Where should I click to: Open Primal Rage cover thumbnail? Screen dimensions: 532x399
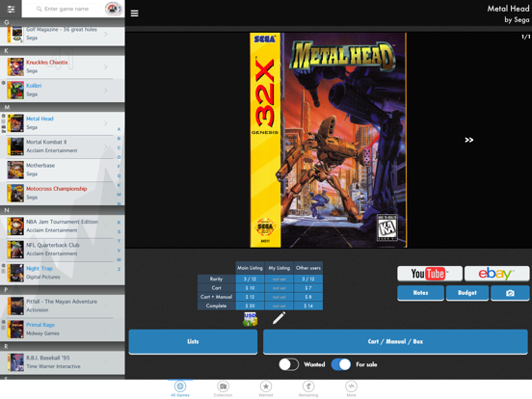[x=15, y=329]
